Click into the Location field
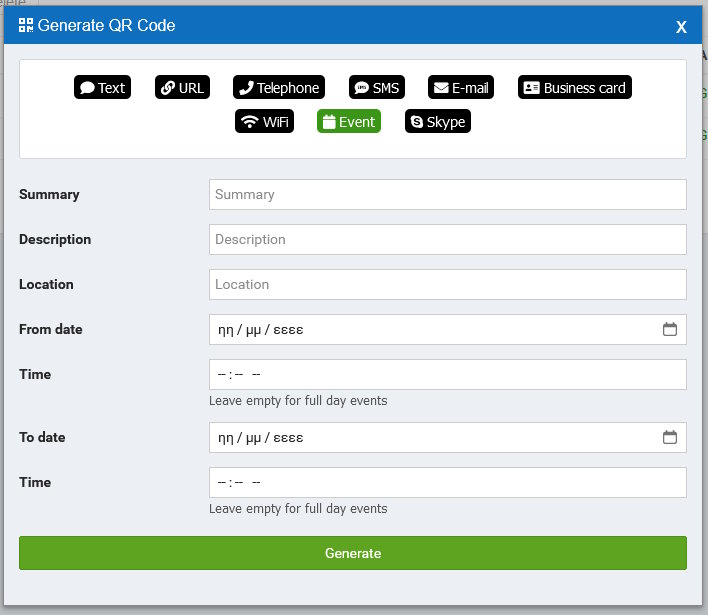 click(x=447, y=285)
